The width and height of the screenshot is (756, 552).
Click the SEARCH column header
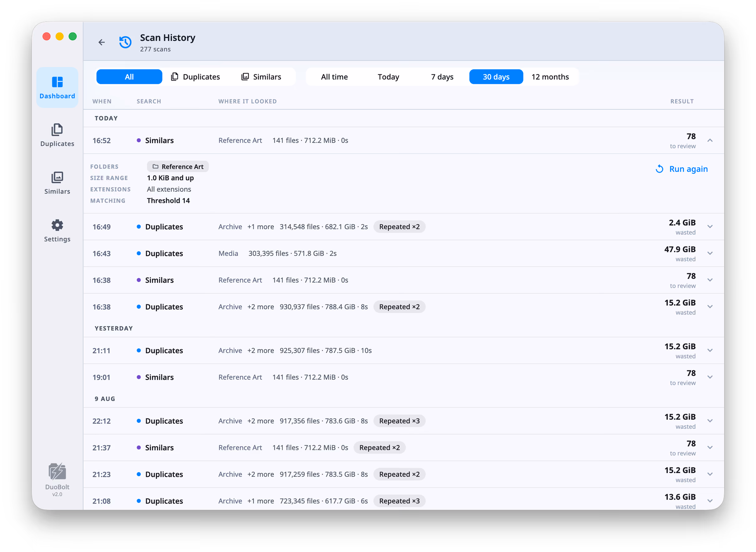pos(148,101)
